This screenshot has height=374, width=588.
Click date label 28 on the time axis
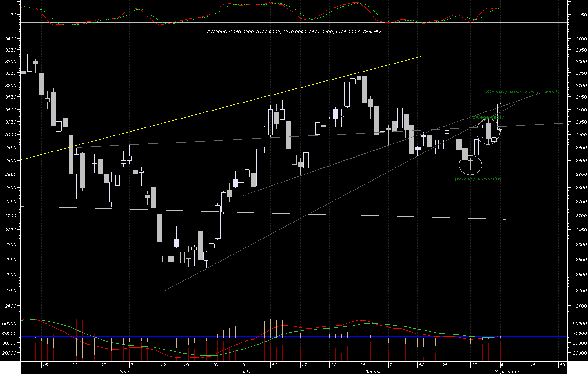click(x=474, y=365)
